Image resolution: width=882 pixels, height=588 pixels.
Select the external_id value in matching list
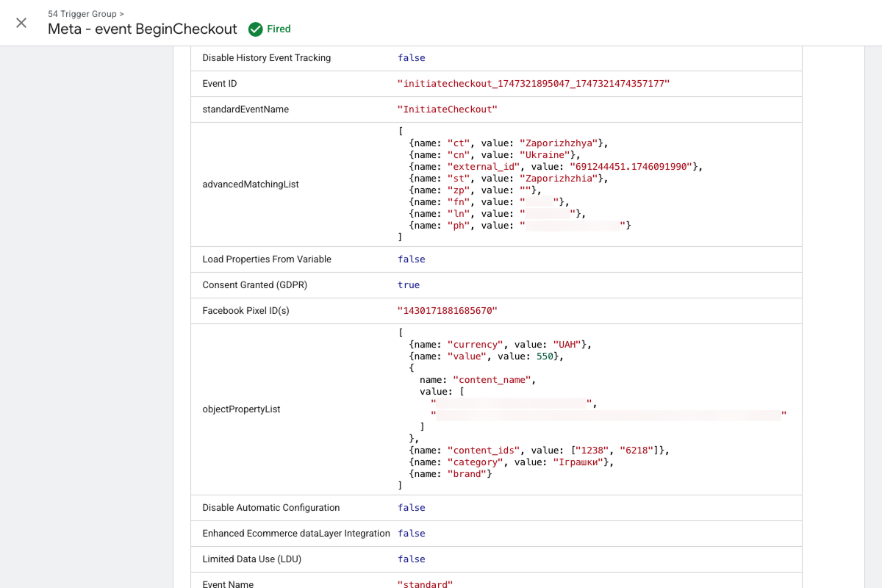pos(633,167)
